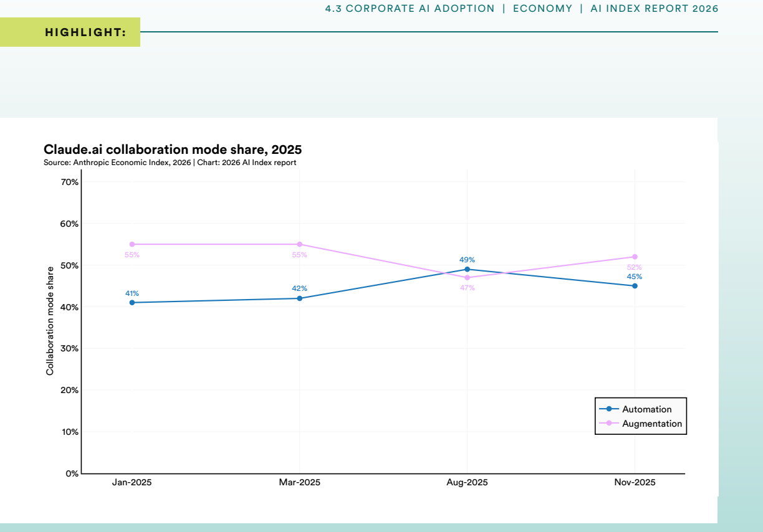Click the 41% data label
The height and width of the screenshot is (532, 763).
coord(132,293)
